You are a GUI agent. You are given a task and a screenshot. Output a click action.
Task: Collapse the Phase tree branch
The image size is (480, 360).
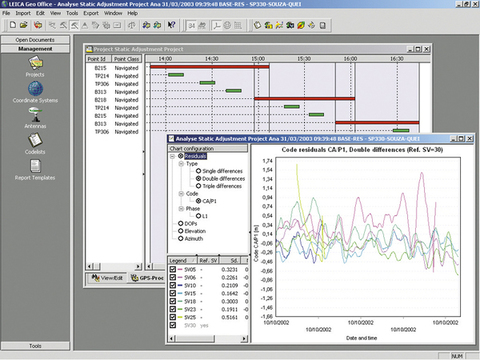(181, 209)
